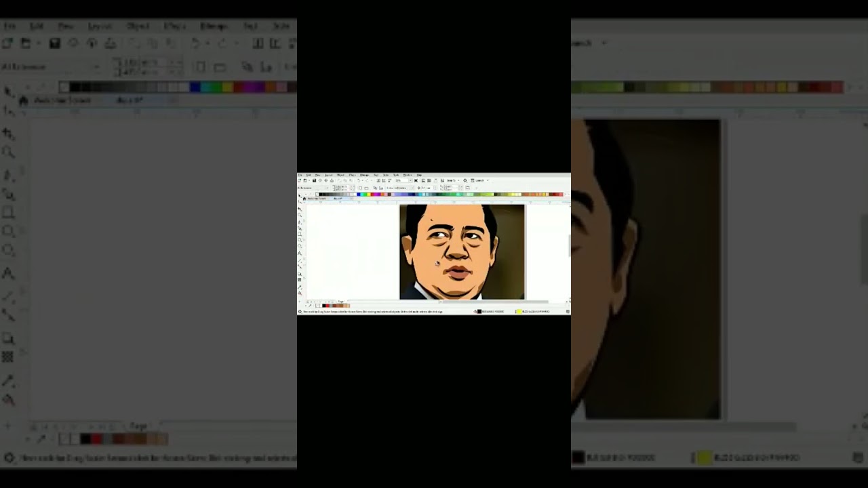Select the Color Eyedropper tool
Viewport: 868px width, 488px height.
coord(300,287)
